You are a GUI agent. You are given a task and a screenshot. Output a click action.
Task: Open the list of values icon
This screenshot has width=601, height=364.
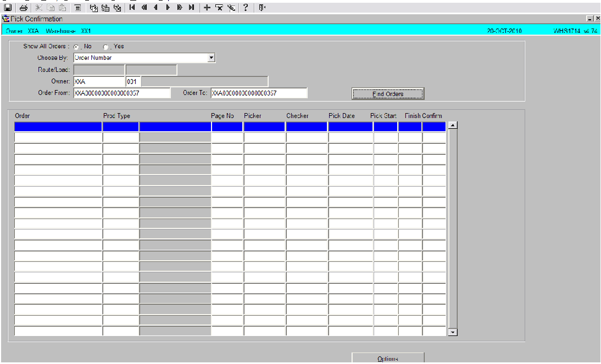click(77, 8)
